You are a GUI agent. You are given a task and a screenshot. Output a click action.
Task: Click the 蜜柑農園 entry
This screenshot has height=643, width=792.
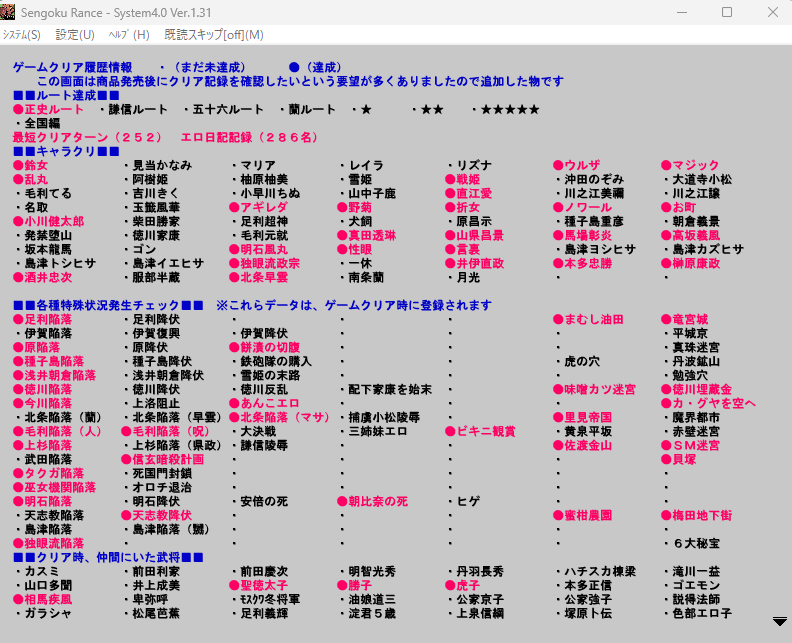tap(582, 516)
